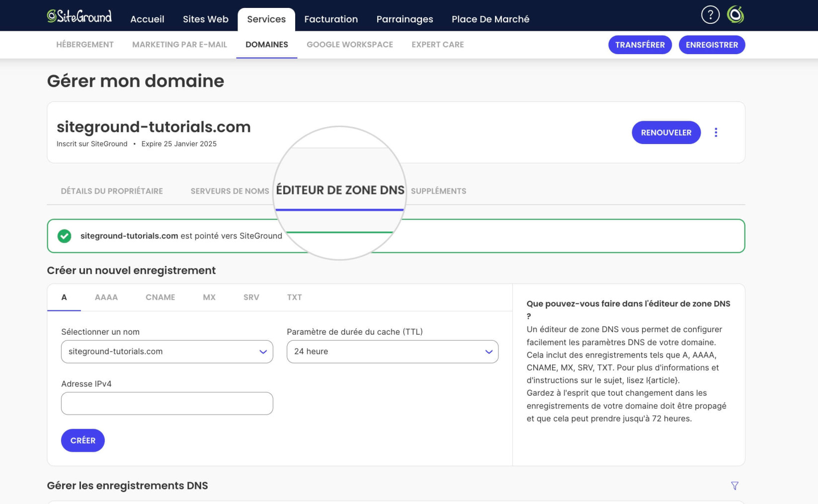Click the 24 heure dropdown chevron

(x=489, y=352)
